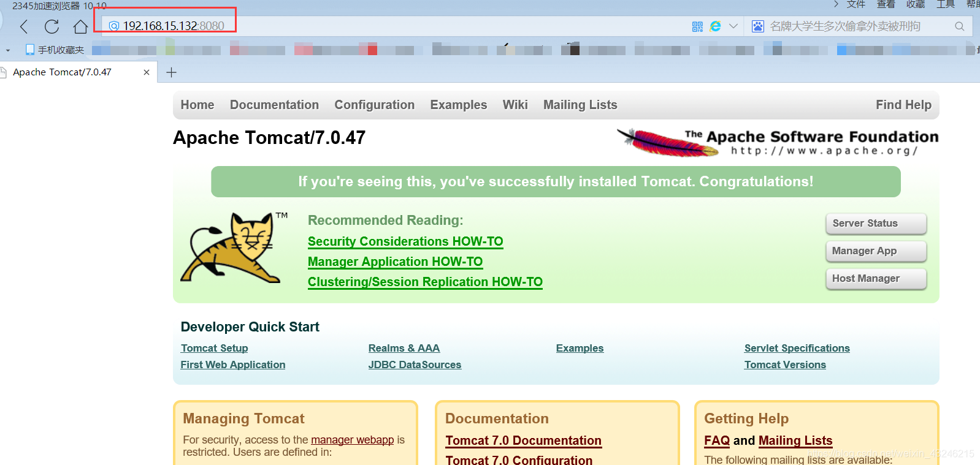Reload the page with the refresh icon
The width and height of the screenshot is (980, 465).
tap(52, 26)
